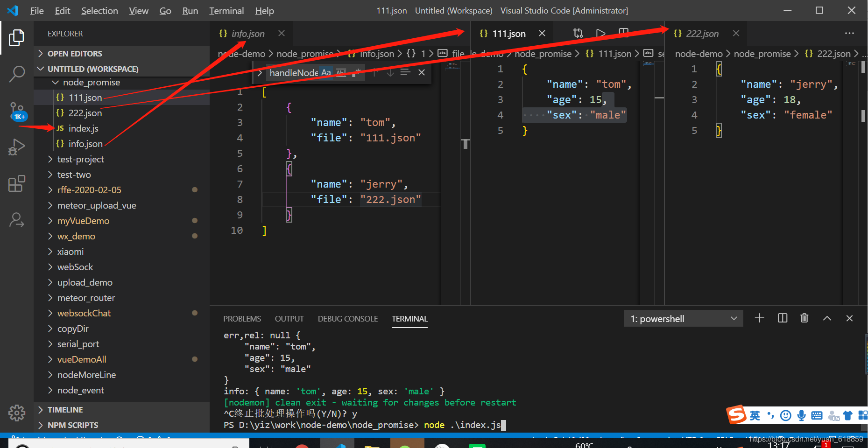Open the Run menu
868x448 pixels.
[x=190, y=11]
